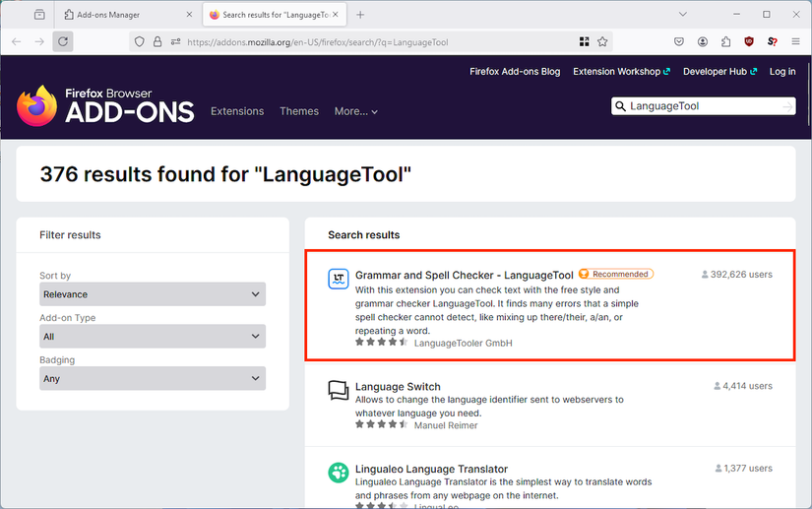This screenshot has width=812, height=509.
Task: Open the Extensions puzzle-piece toolbar icon
Action: point(725,42)
